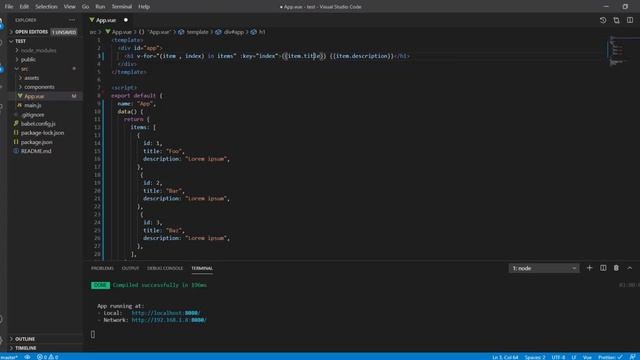Open the 192.168.1.8:8080 network link
This screenshot has width=640, height=360.
[x=169, y=320]
